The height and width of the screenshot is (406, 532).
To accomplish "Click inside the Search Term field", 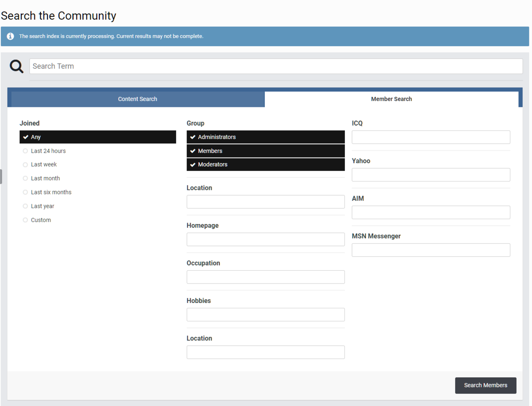I will 276,66.
